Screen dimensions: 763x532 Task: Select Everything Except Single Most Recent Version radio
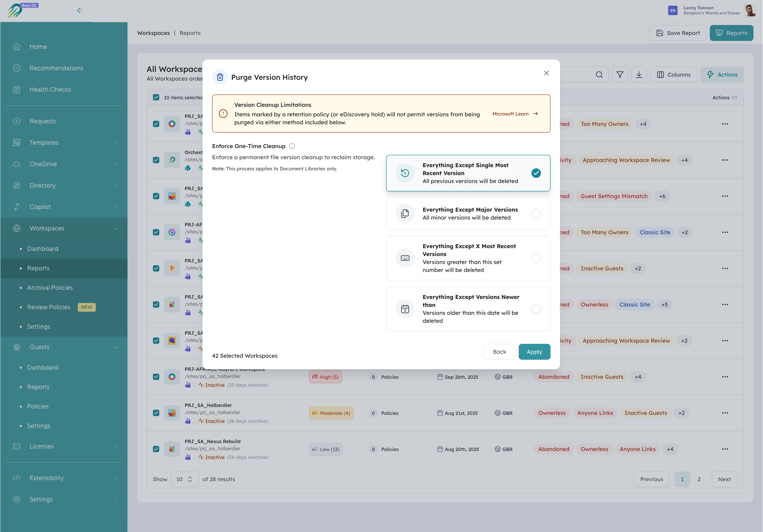pos(536,173)
